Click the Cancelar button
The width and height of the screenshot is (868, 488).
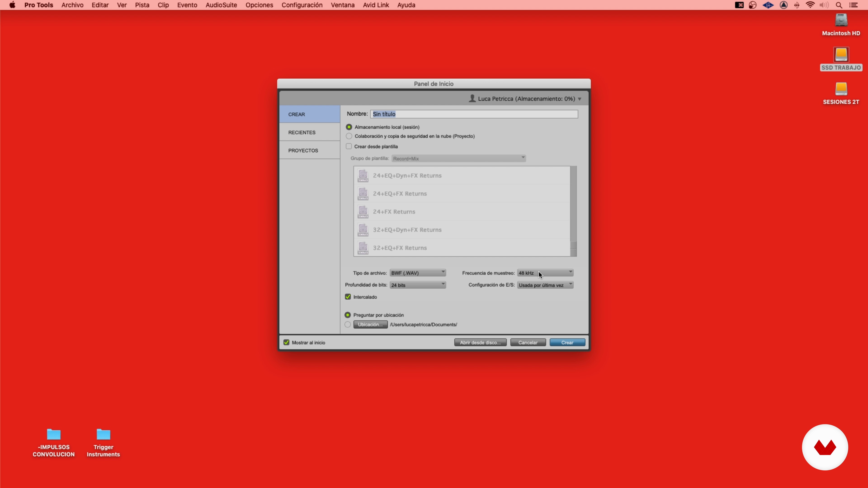(x=528, y=343)
